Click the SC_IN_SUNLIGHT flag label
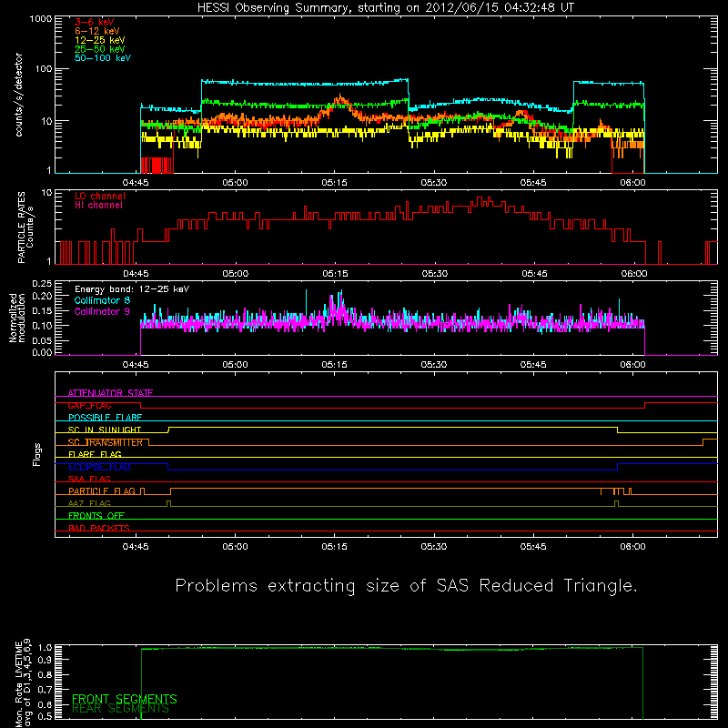This screenshot has width=728, height=728. click(x=105, y=430)
